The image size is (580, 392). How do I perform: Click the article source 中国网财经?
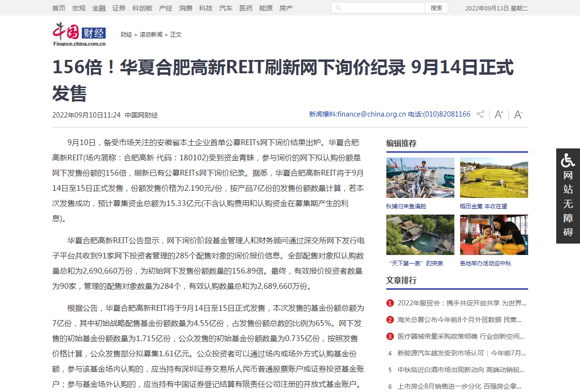pos(141,115)
